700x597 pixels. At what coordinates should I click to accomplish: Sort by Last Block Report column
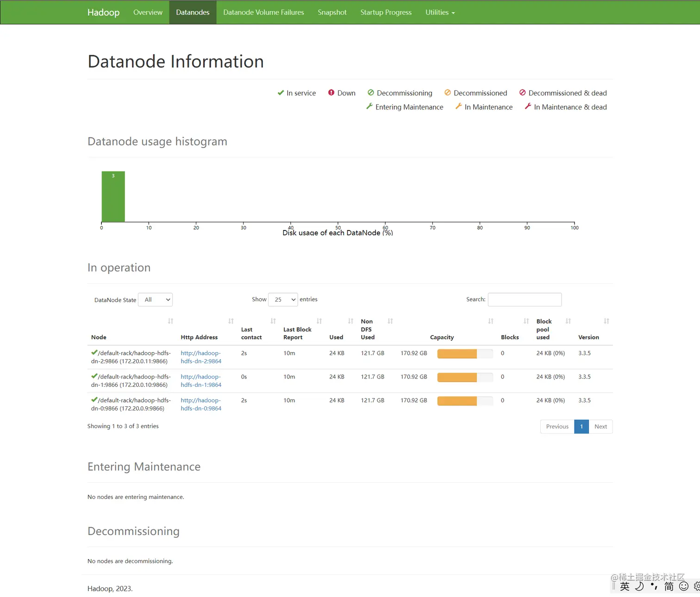(302, 330)
